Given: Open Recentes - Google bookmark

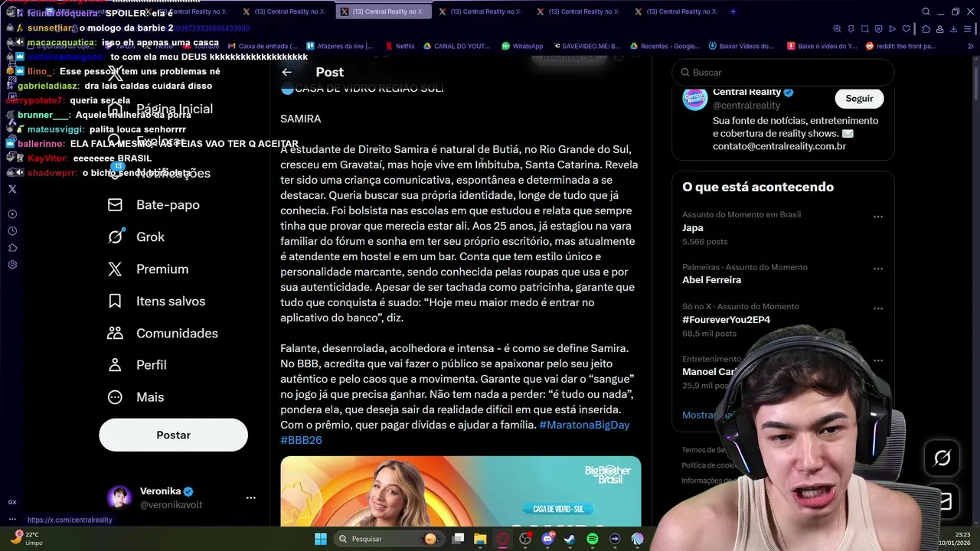Looking at the screenshot, I should [665, 46].
